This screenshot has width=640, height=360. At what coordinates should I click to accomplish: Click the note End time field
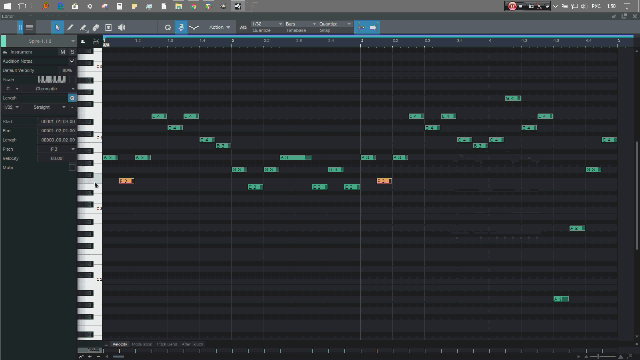coord(57,131)
